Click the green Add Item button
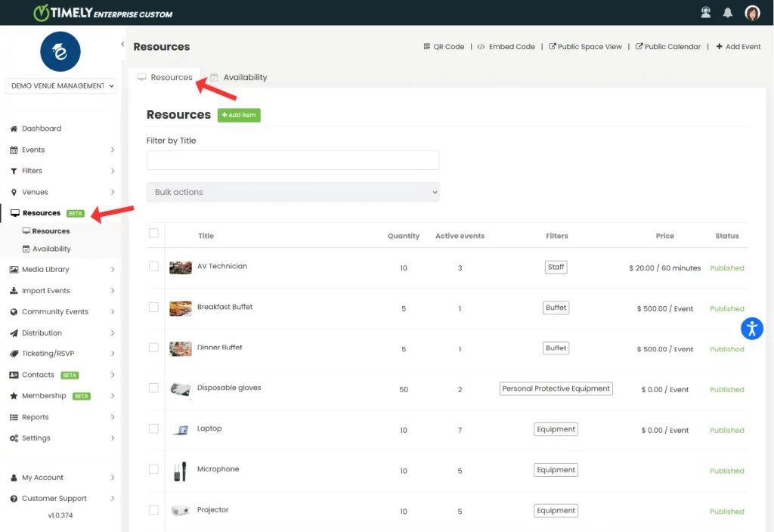 click(x=239, y=115)
